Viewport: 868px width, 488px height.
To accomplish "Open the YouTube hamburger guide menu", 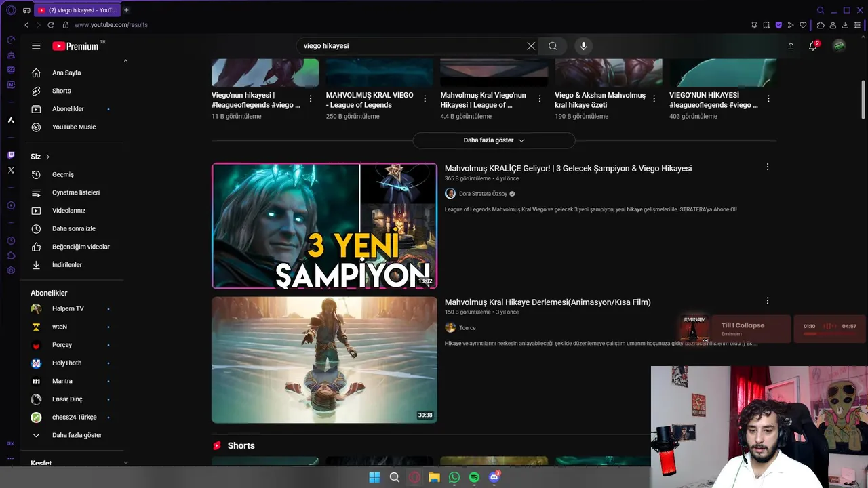I will (36, 46).
